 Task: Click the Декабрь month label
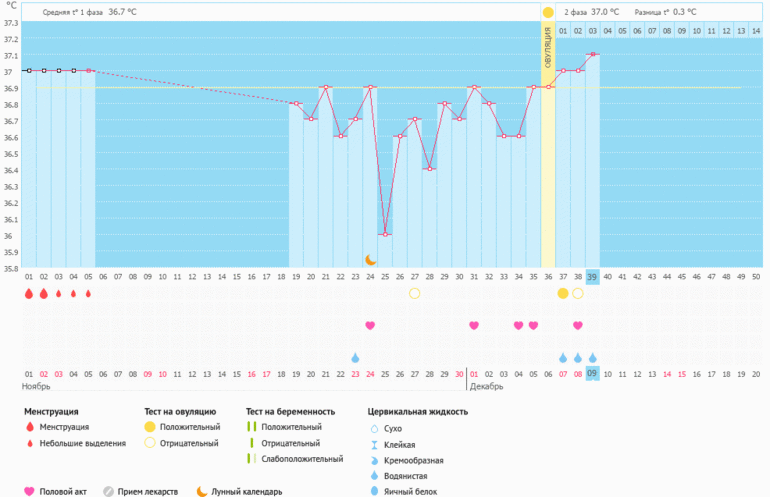(488, 386)
